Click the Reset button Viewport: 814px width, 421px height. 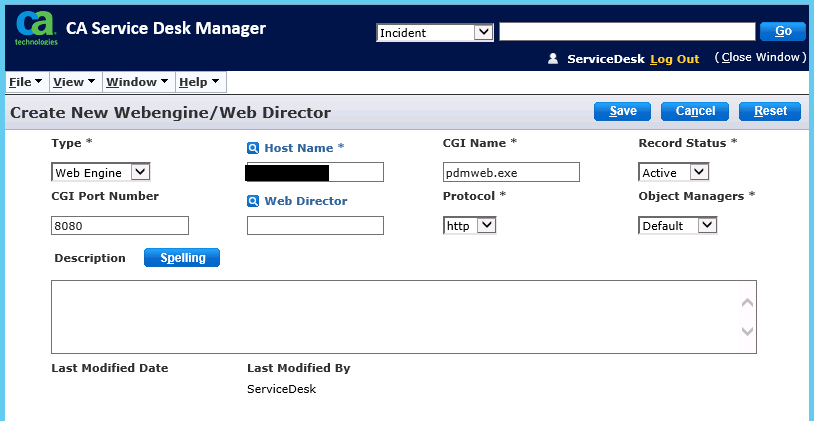pyautogui.click(x=770, y=111)
